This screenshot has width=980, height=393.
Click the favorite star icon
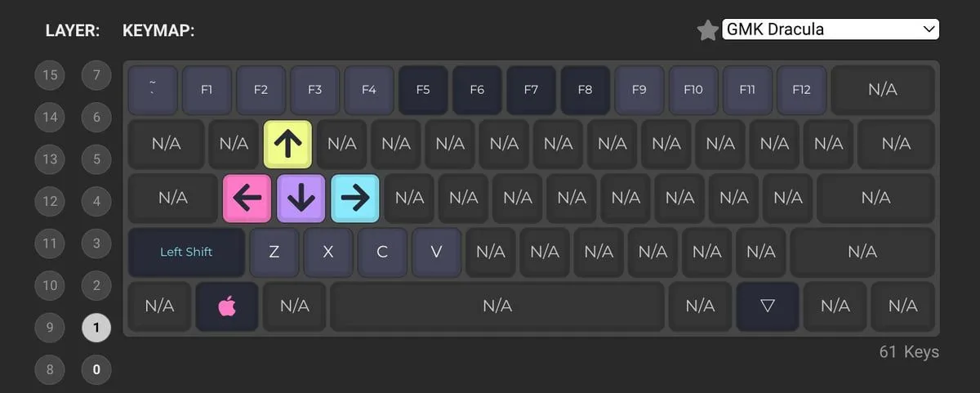pos(707,30)
